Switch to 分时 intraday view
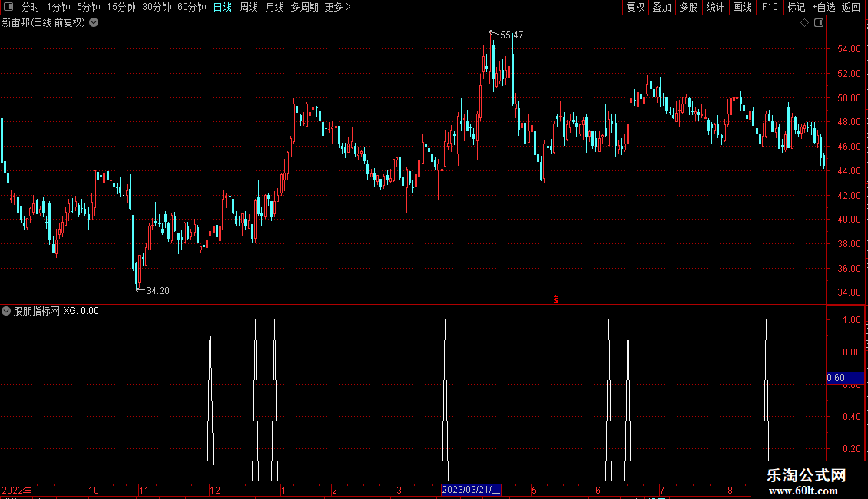 31,7
